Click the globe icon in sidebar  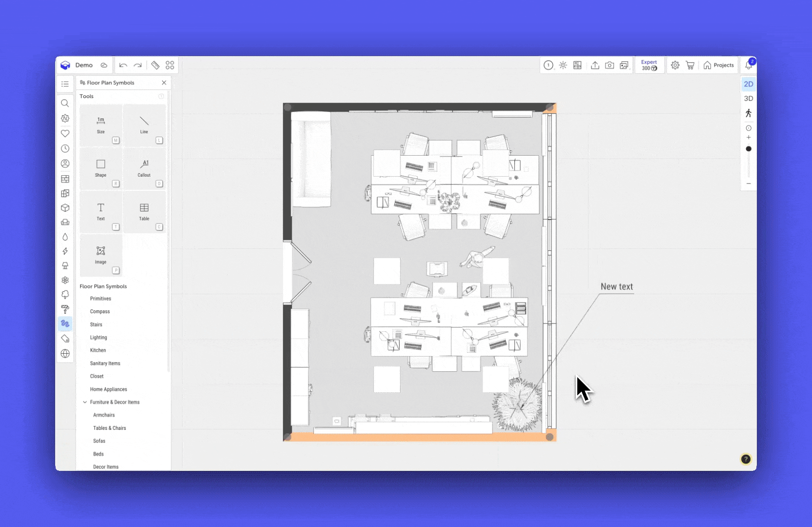point(65,354)
